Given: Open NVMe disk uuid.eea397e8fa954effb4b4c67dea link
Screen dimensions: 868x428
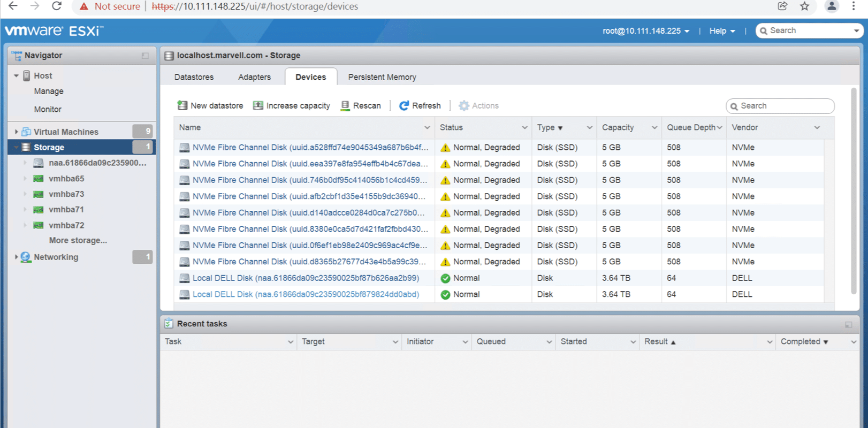Looking at the screenshot, I should click(x=310, y=164).
